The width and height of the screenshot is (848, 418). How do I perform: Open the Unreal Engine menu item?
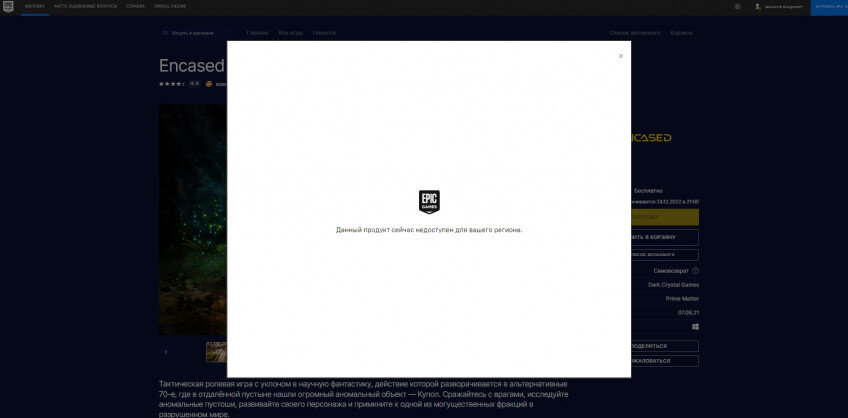(x=170, y=6)
